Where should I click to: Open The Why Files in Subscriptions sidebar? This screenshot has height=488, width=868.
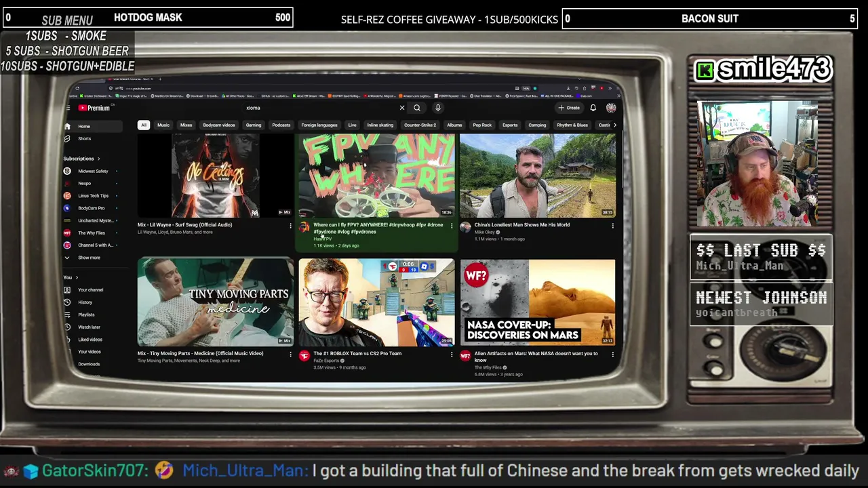click(92, 233)
